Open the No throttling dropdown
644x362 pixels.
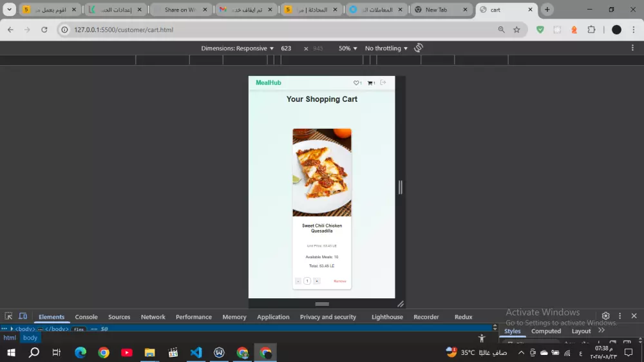coord(386,48)
